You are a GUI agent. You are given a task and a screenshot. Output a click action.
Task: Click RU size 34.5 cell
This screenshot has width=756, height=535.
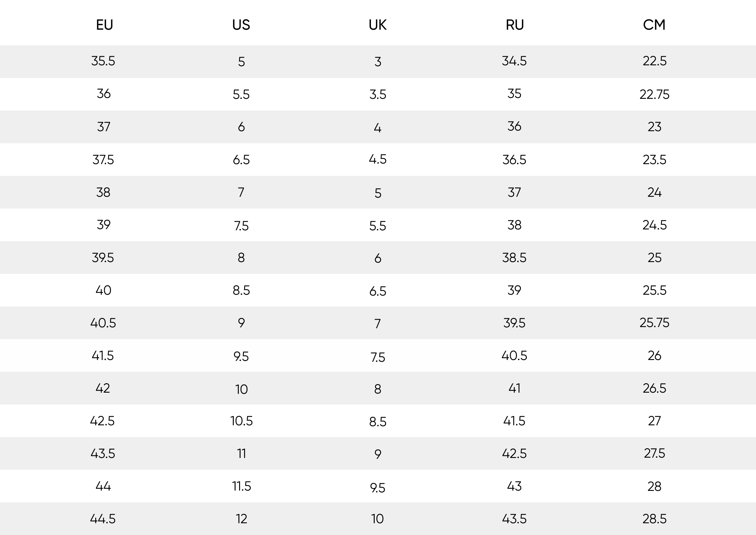pyautogui.click(x=514, y=61)
